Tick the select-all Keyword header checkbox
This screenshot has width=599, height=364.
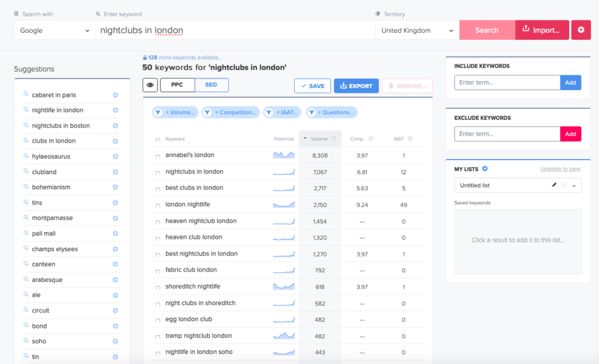(x=158, y=140)
